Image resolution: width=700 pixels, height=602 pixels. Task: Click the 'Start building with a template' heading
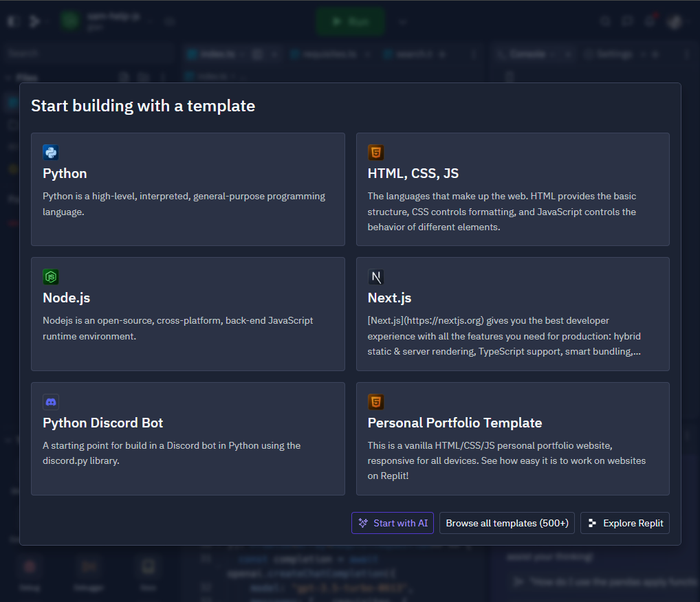tap(143, 107)
